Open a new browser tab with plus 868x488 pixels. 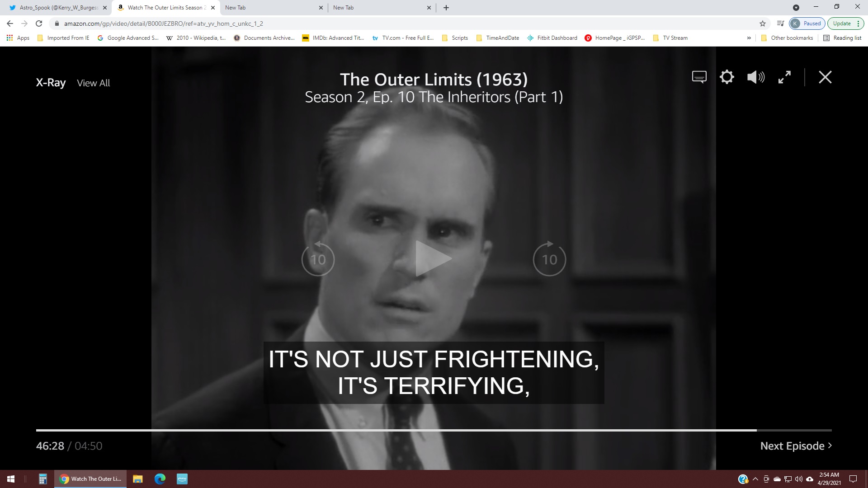point(446,8)
